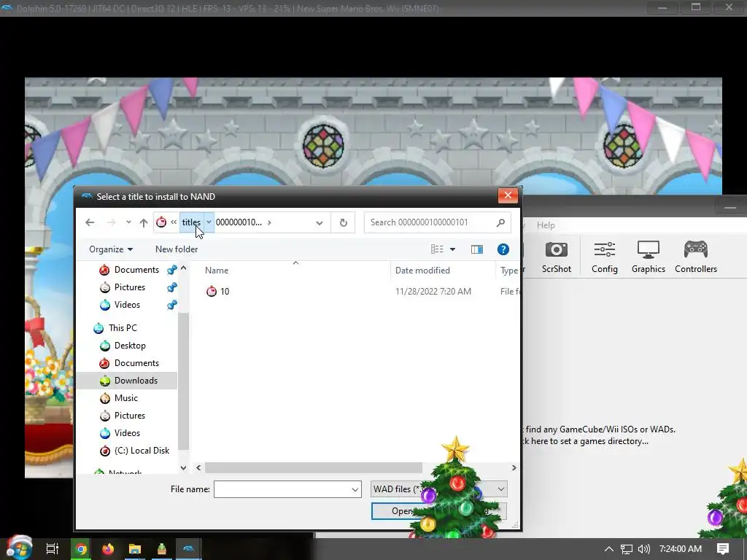Screen dimensions: 747x560
Task: Open Task View on the taskbar
Action: (x=53, y=549)
